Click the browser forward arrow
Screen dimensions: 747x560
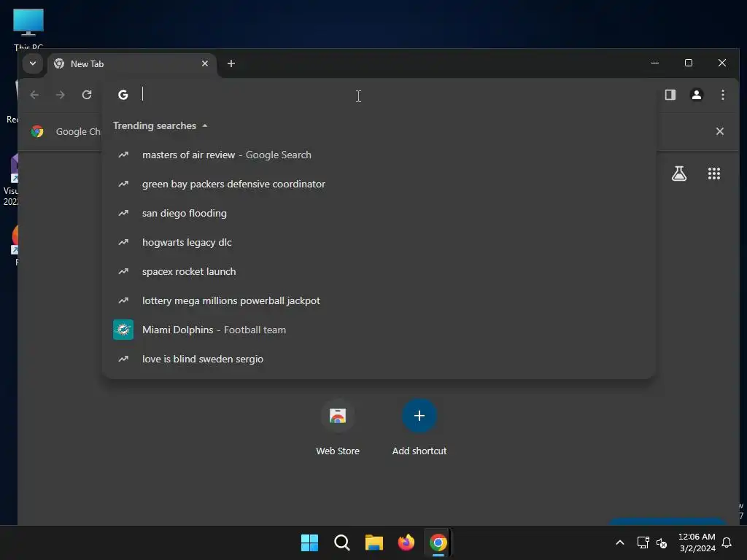pyautogui.click(x=60, y=95)
